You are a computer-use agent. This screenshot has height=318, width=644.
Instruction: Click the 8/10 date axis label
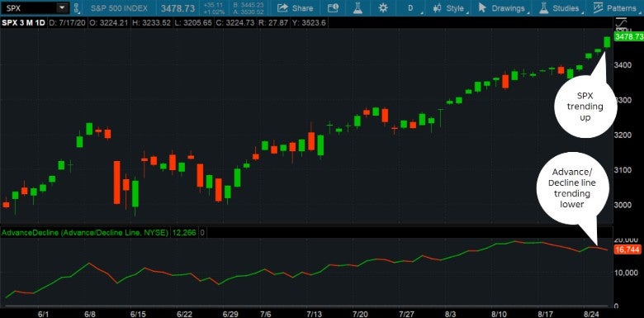coord(500,314)
